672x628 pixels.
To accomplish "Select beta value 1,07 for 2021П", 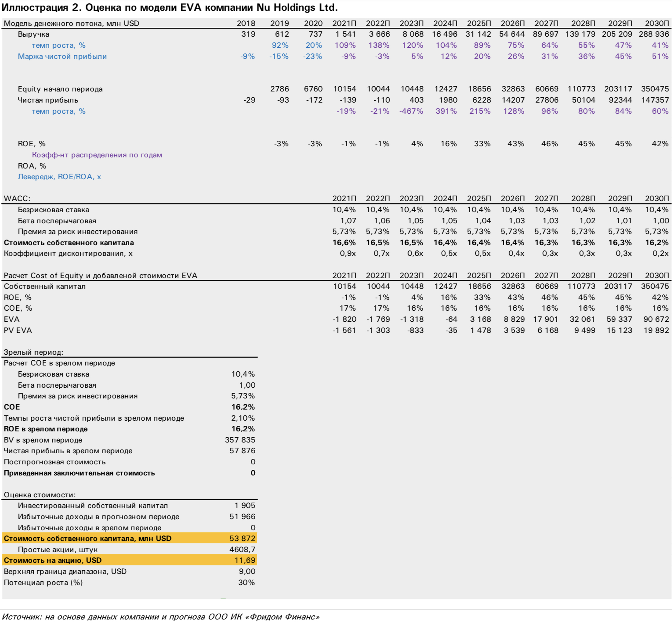I will point(348,221).
